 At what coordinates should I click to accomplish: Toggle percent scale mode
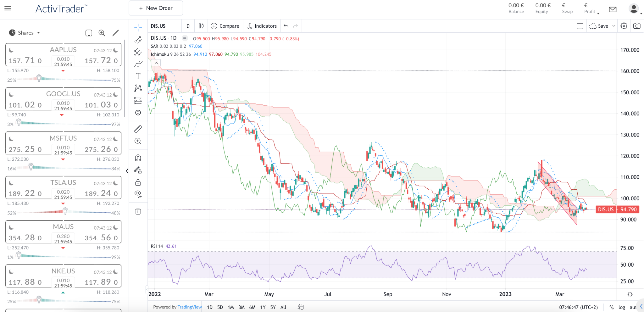pos(612,307)
